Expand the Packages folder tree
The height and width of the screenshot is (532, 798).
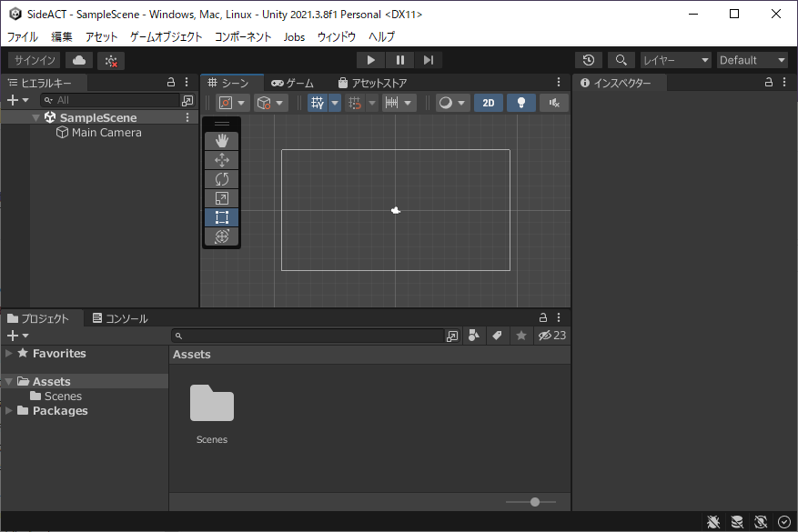pyautogui.click(x=9, y=410)
